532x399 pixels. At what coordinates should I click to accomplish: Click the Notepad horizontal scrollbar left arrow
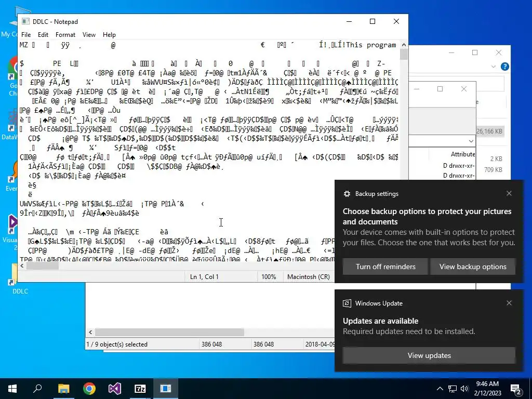point(22,266)
